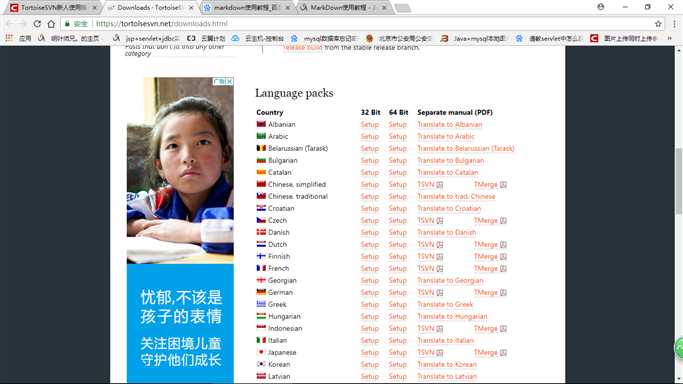Click Translate to Italian link

coord(445,340)
